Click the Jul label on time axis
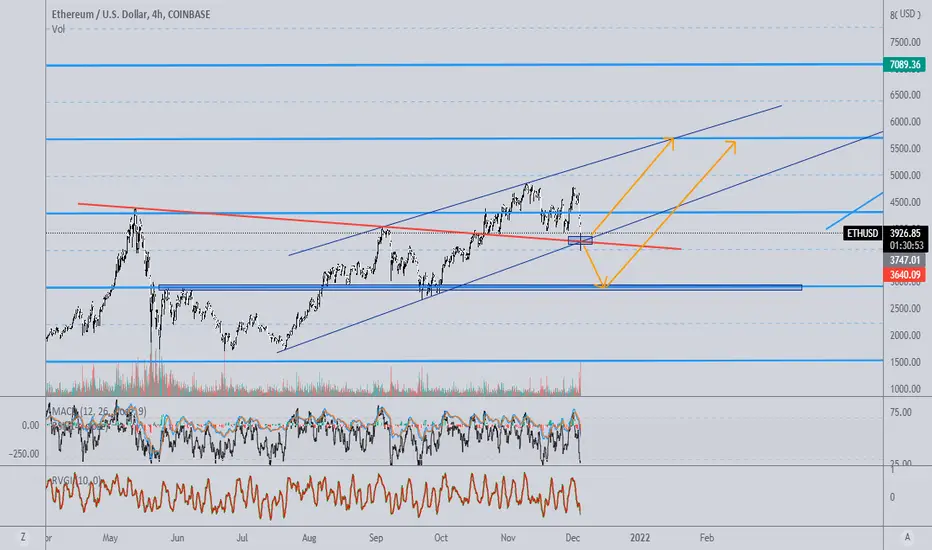This screenshot has height=550, width=932. (x=242, y=538)
